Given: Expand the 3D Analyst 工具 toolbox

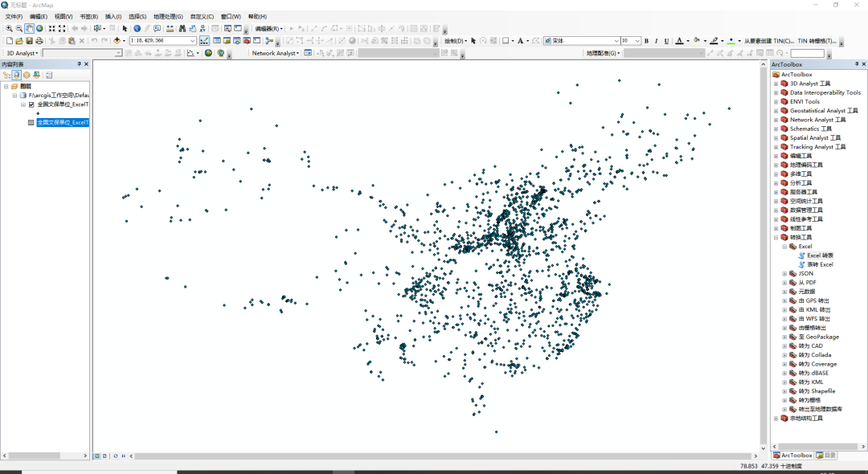Looking at the screenshot, I should click(x=776, y=84).
